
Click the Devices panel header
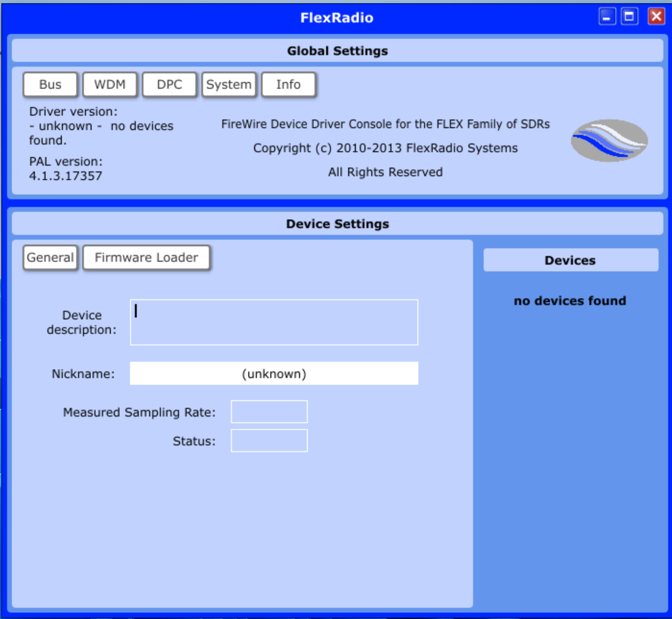pyautogui.click(x=570, y=260)
